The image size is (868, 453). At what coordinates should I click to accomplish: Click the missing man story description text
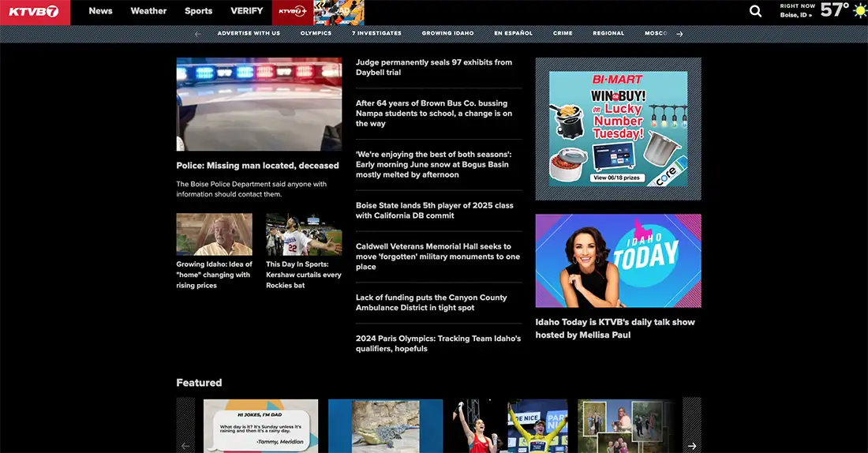click(252, 189)
